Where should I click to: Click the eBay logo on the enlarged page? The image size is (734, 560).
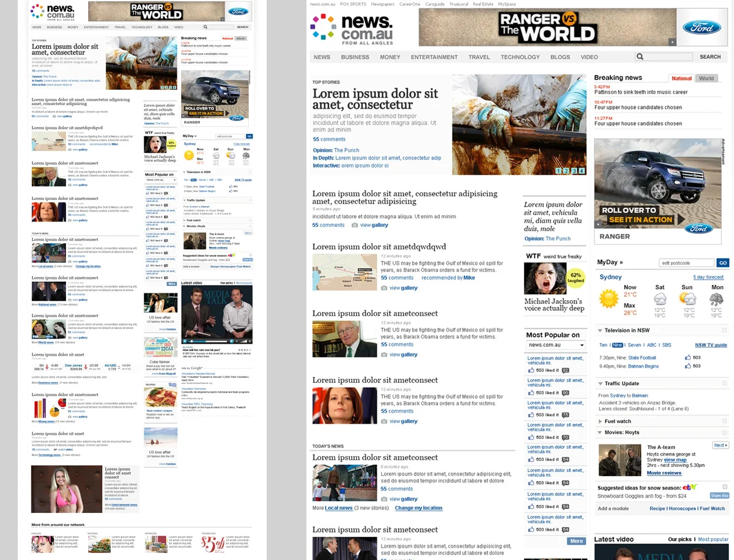pos(691,487)
